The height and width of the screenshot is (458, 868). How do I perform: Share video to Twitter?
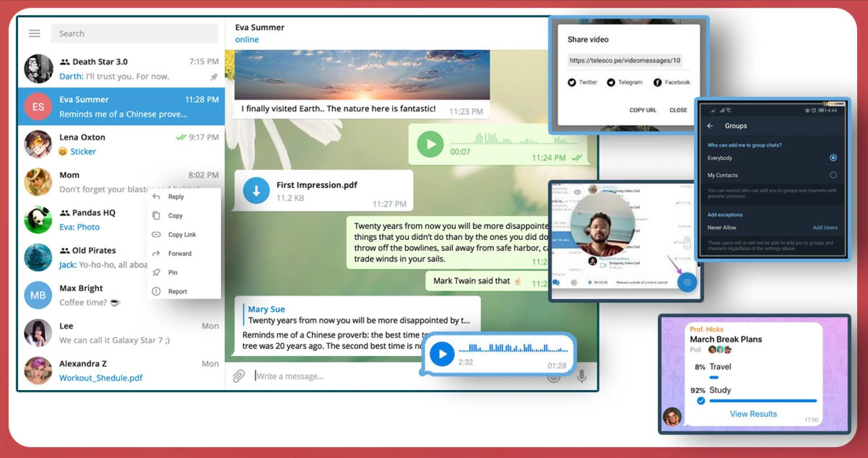[x=582, y=82]
